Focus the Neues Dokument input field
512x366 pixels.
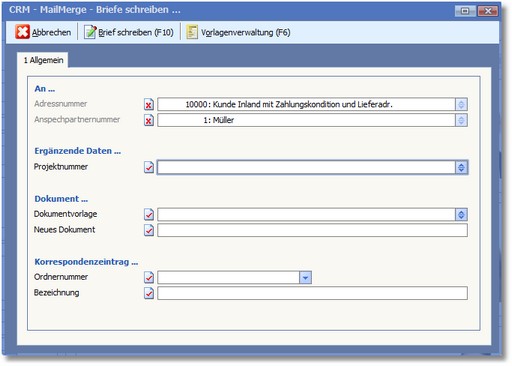pos(312,230)
